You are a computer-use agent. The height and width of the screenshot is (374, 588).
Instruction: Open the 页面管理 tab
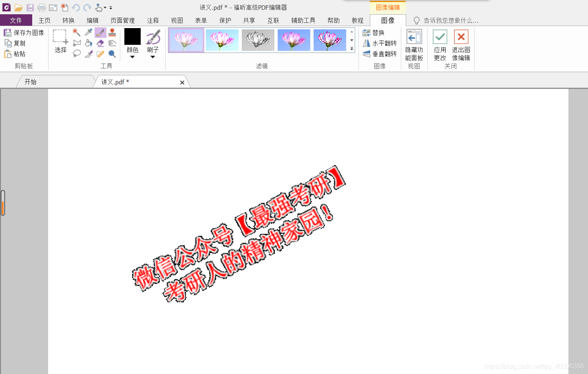click(123, 20)
